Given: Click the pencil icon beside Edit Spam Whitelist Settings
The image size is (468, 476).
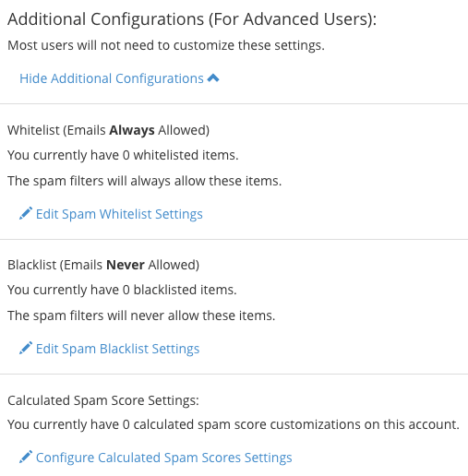Looking at the screenshot, I should click(x=26, y=213).
